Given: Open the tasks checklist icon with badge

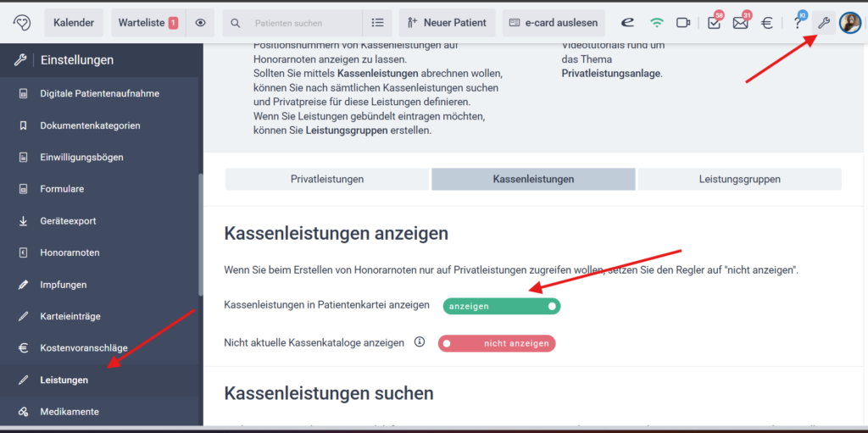Looking at the screenshot, I should point(714,23).
